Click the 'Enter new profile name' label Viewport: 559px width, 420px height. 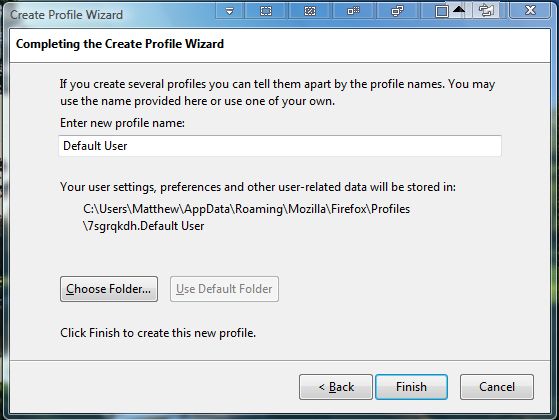pyautogui.click(x=122, y=123)
